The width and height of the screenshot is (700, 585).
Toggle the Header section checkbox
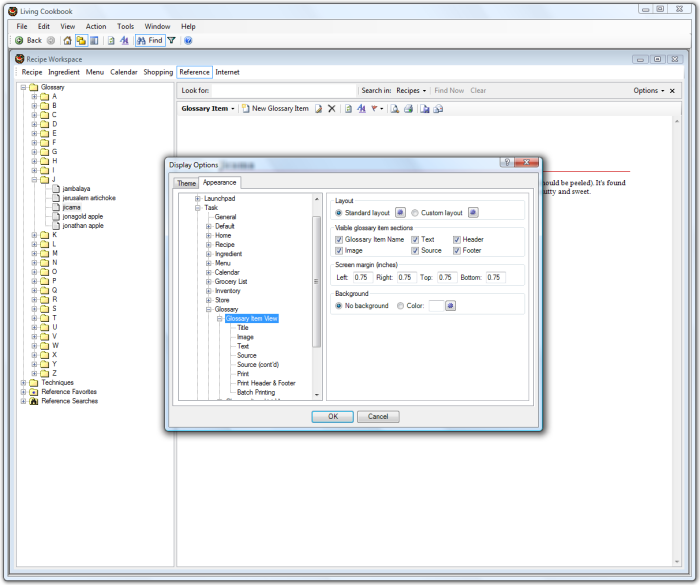click(457, 240)
